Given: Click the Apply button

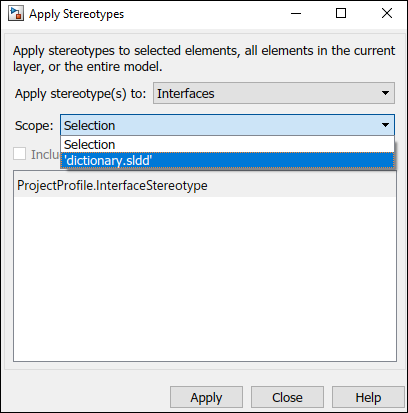Looking at the screenshot, I should 206,397.
